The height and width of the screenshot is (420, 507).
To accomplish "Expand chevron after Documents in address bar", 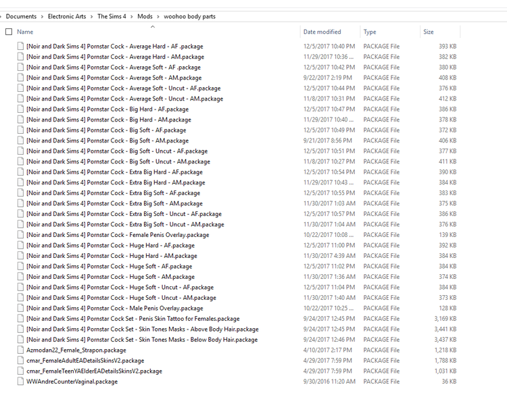I will [x=42, y=16].
